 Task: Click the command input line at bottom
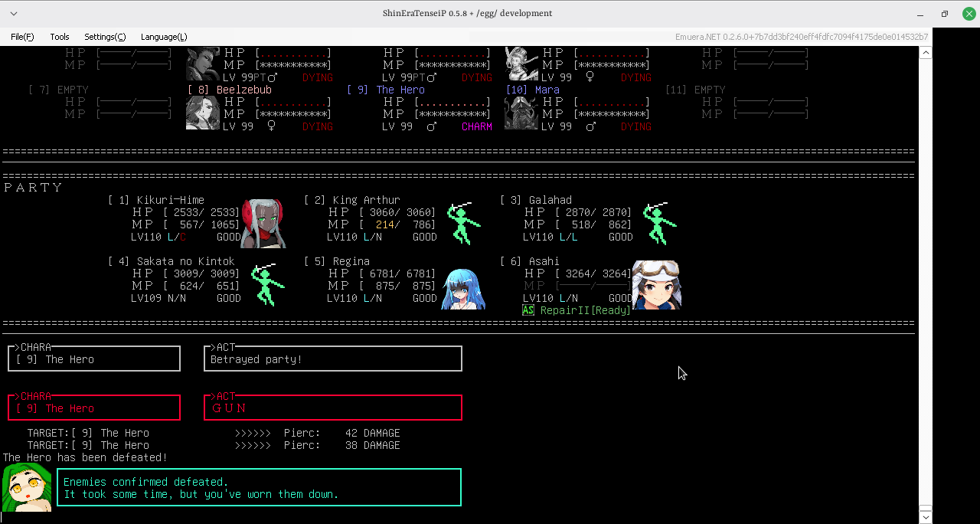point(459,518)
